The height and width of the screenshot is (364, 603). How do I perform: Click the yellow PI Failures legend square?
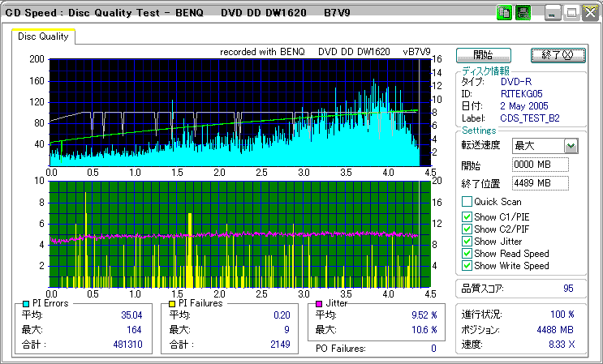tap(172, 303)
